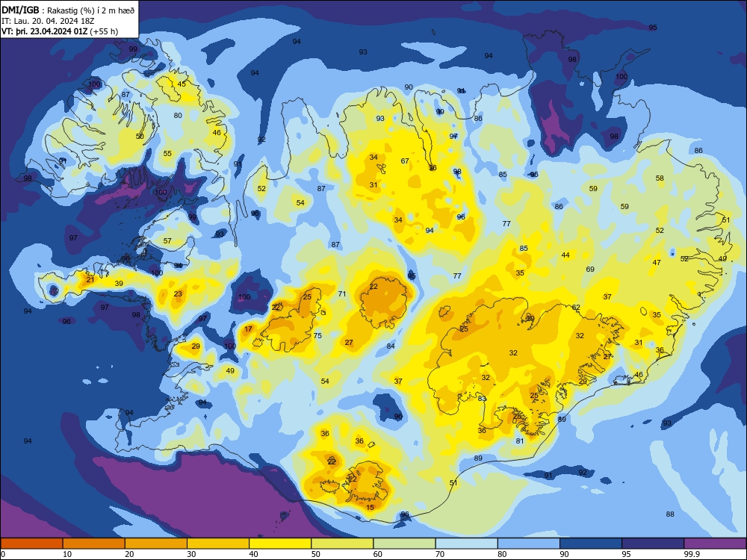Click the 60-70% light green legend swatch

click(x=404, y=544)
